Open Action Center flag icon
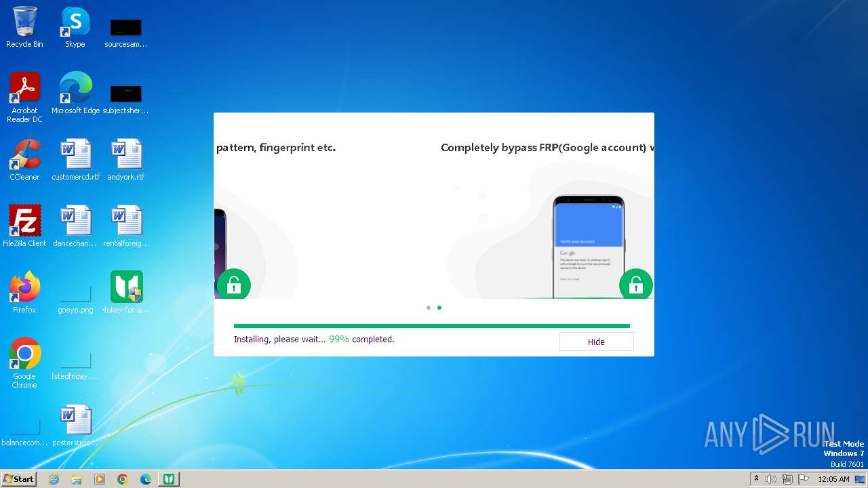The height and width of the screenshot is (488, 868). tap(804, 479)
